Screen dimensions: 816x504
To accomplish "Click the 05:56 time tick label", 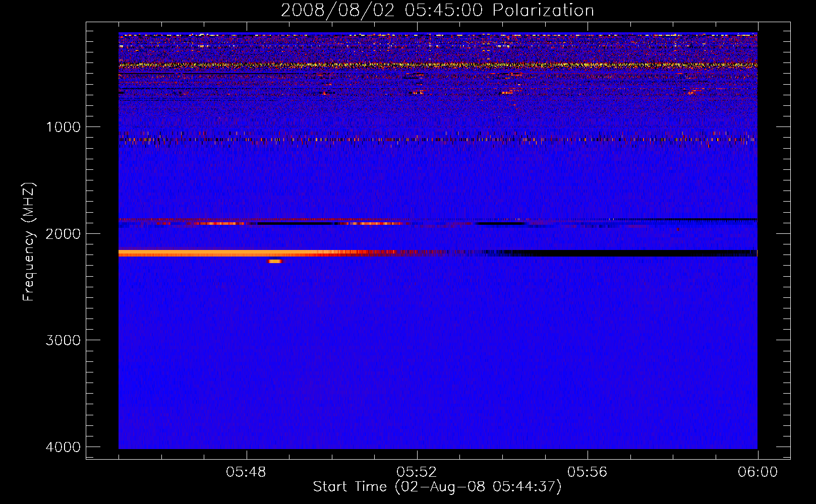I will [588, 472].
